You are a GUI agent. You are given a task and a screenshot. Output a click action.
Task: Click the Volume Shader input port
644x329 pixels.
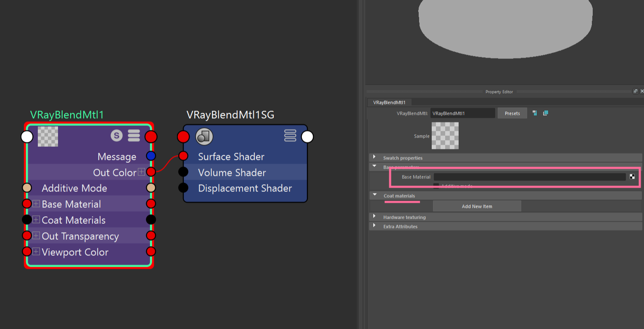coord(183,172)
